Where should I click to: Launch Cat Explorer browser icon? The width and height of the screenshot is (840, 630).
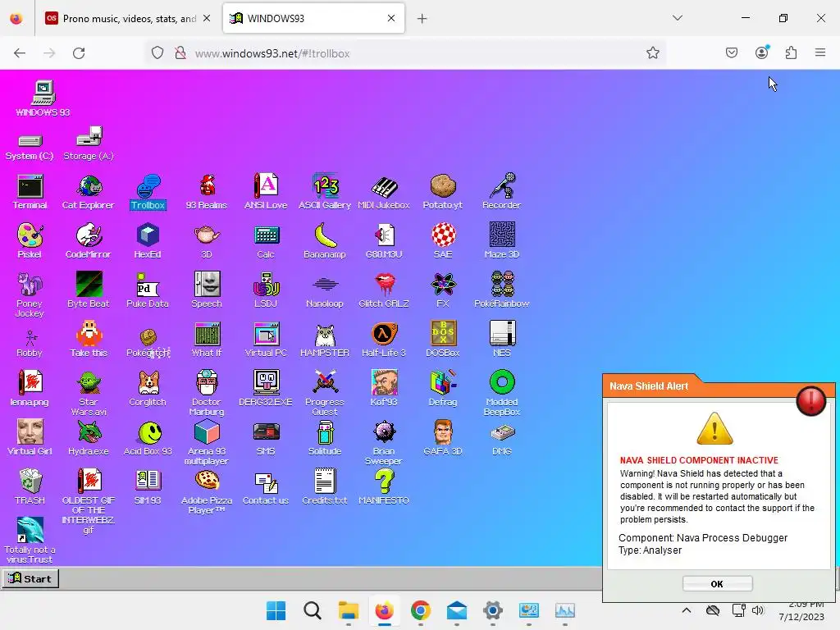tap(89, 192)
